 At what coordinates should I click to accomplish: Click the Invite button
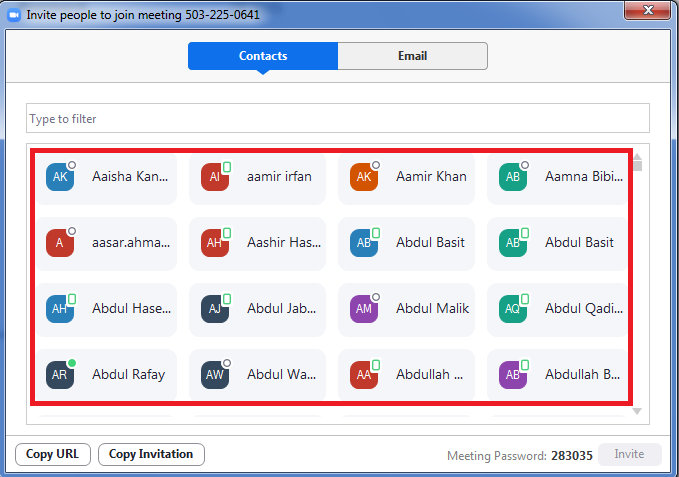pyautogui.click(x=630, y=454)
